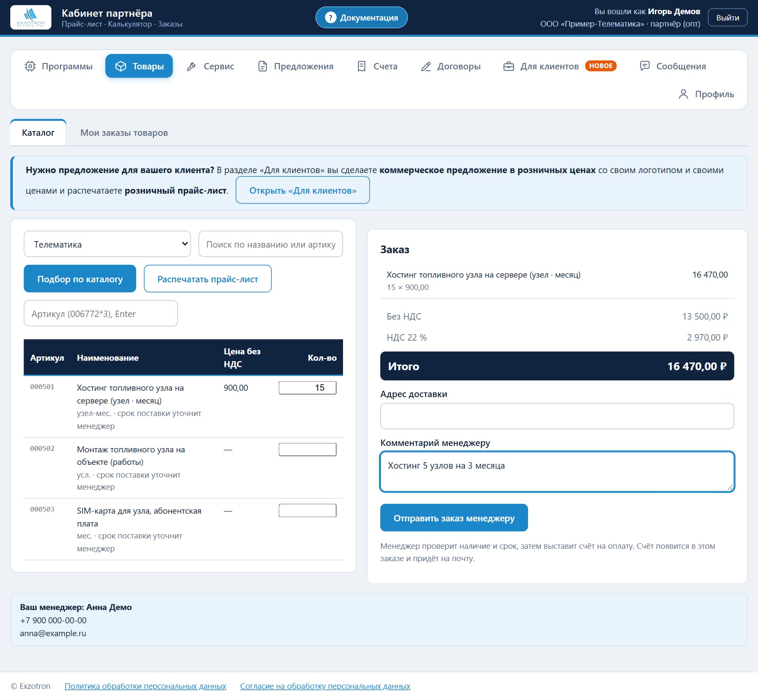Focus the Артикул quick-entry field

pyautogui.click(x=101, y=314)
